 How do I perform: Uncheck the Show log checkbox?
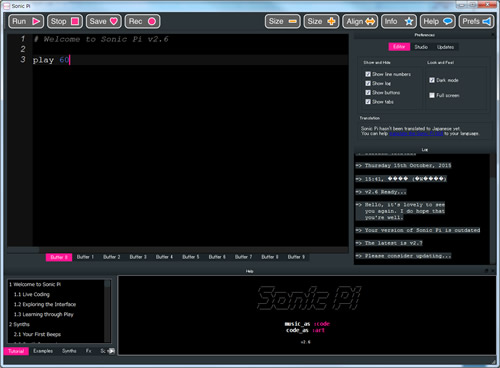tap(368, 83)
